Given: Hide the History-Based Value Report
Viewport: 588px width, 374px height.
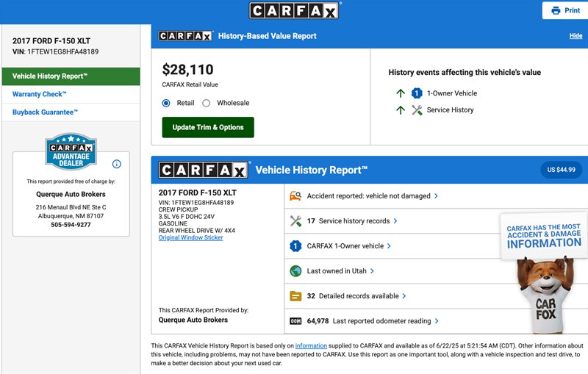Looking at the screenshot, I should tap(576, 36).
